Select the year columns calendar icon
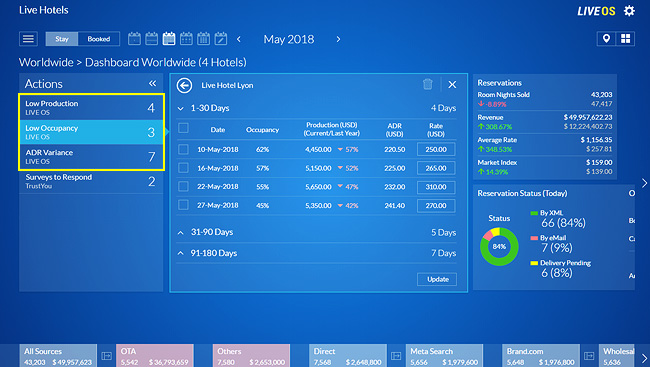Image resolution: width=650 pixels, height=367 pixels. coord(203,39)
